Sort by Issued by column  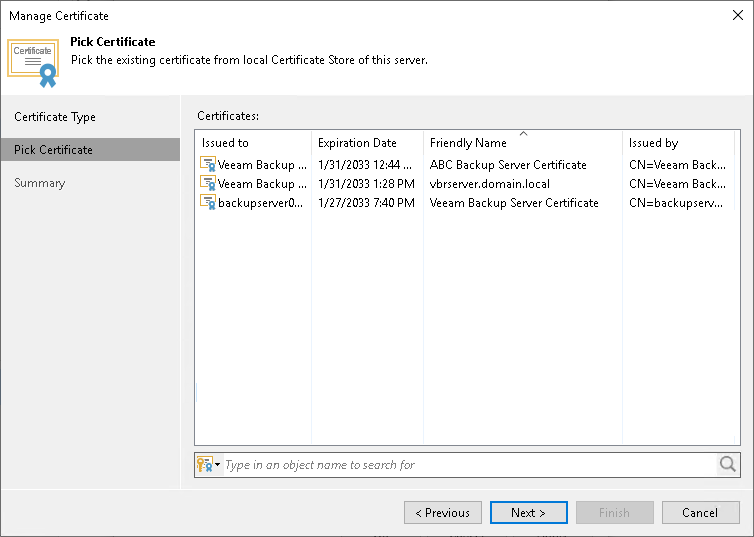coord(679,143)
